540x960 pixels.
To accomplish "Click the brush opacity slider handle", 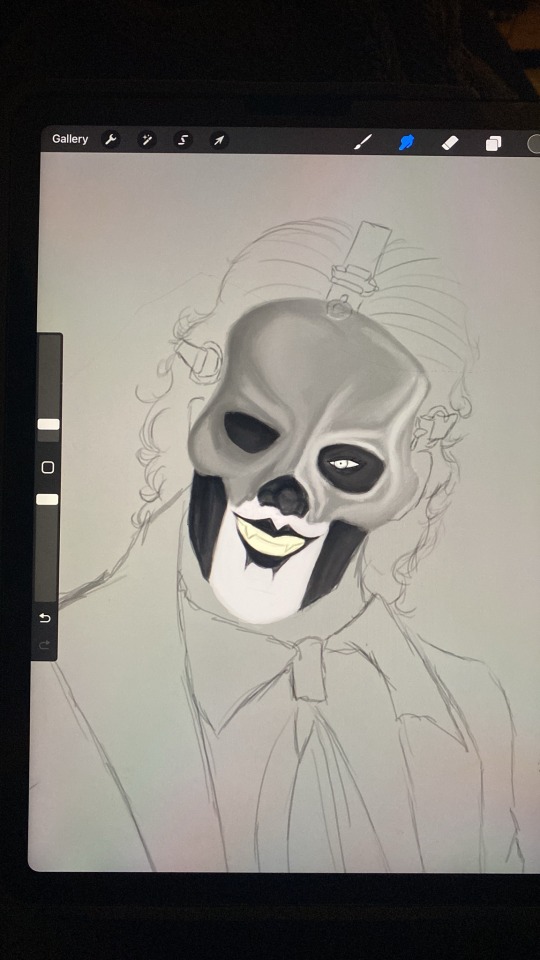I will 47,500.
